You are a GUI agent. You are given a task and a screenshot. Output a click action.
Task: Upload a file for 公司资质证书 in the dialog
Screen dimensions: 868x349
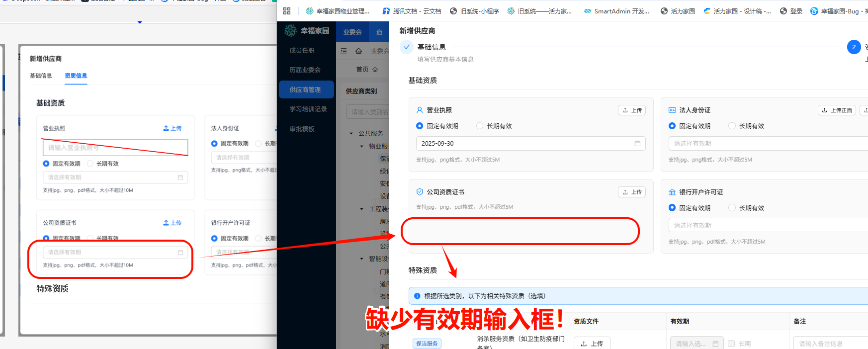coord(632,192)
